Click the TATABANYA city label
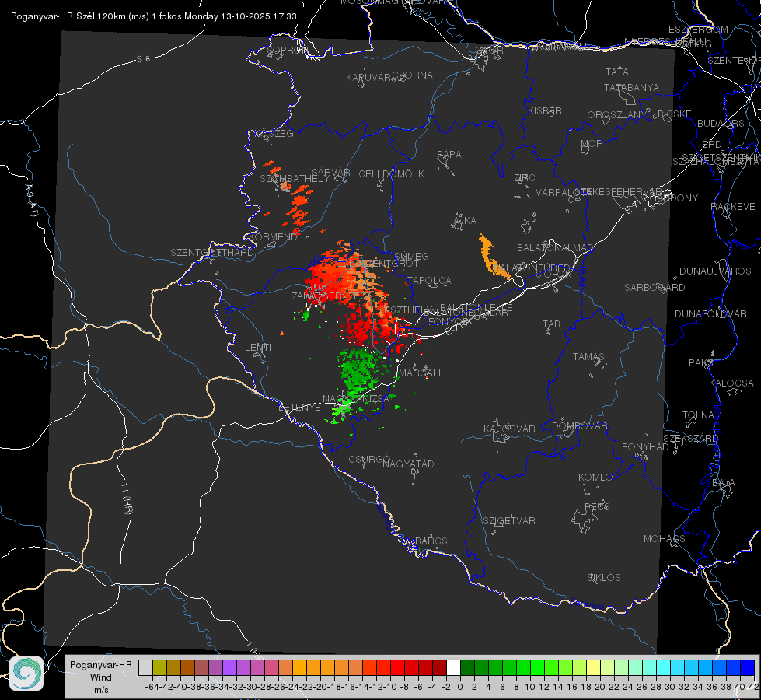The image size is (761, 700). click(631, 87)
